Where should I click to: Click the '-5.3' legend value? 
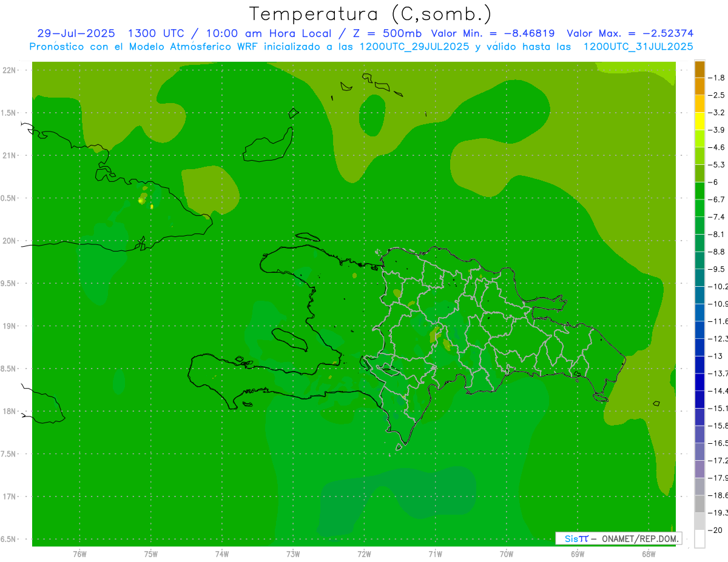[716, 165]
